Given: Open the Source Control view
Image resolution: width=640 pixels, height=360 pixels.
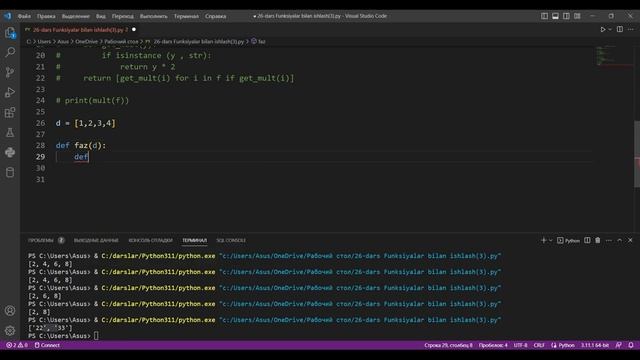Looking at the screenshot, I should coord(10,72).
